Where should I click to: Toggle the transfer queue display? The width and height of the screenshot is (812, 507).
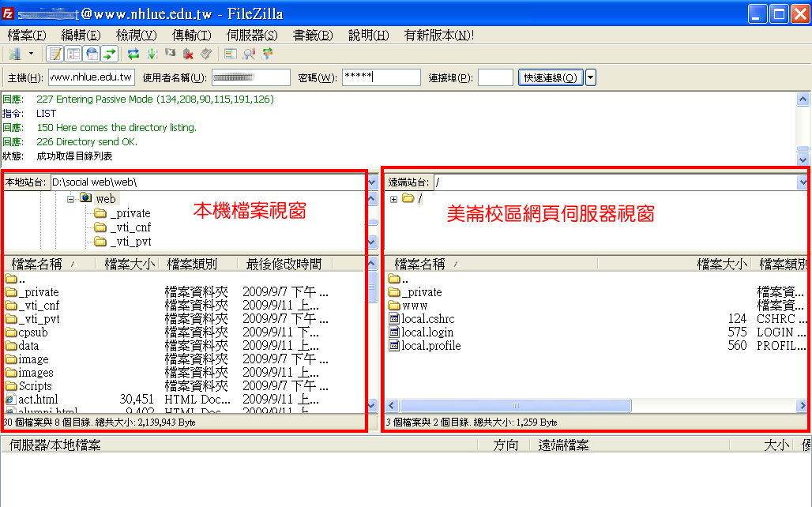pyautogui.click(x=110, y=54)
